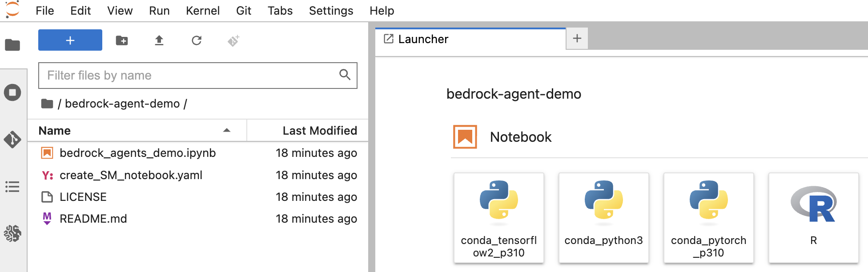This screenshot has height=272, width=868.
Task: Click the file icon next to LICENSE
Action: 47,197
